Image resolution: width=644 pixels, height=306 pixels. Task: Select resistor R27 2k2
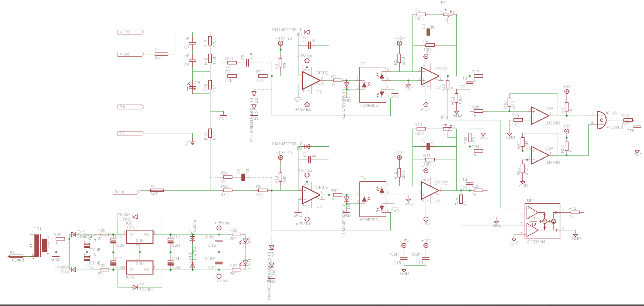pyautogui.click(x=236, y=269)
